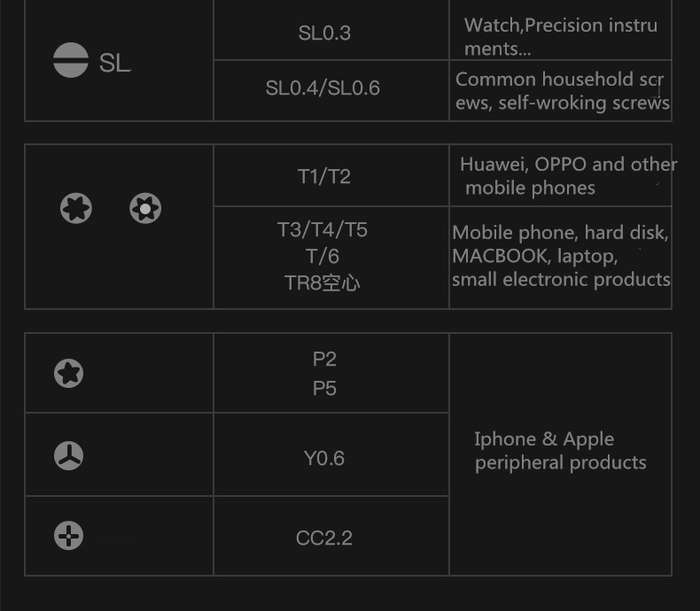Click the pentalobe five-point star icon
Viewport: 700px width, 611px height.
point(68,373)
